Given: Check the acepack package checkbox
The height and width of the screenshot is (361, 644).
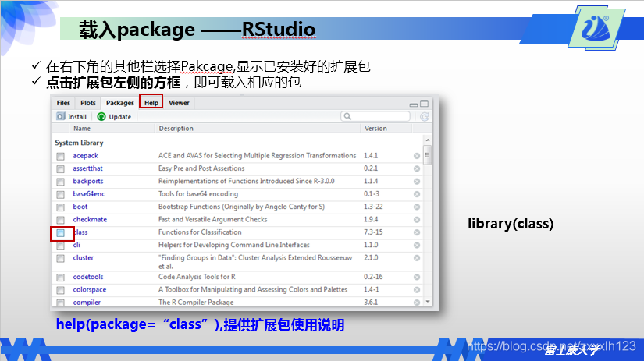Looking at the screenshot, I should [x=60, y=156].
